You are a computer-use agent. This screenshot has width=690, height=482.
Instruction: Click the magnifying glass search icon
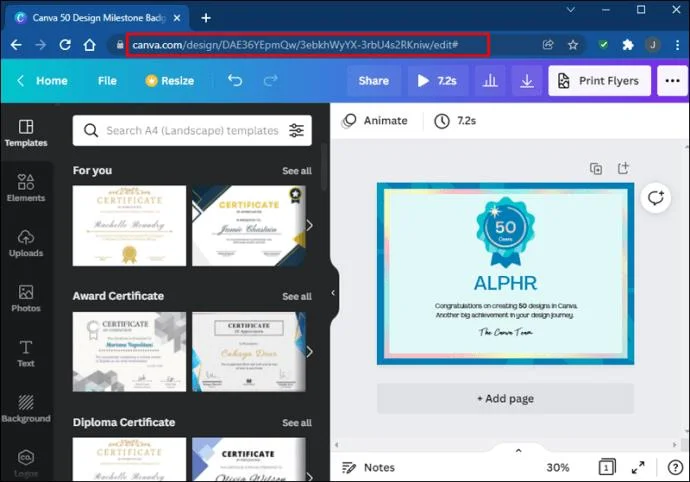(x=91, y=130)
